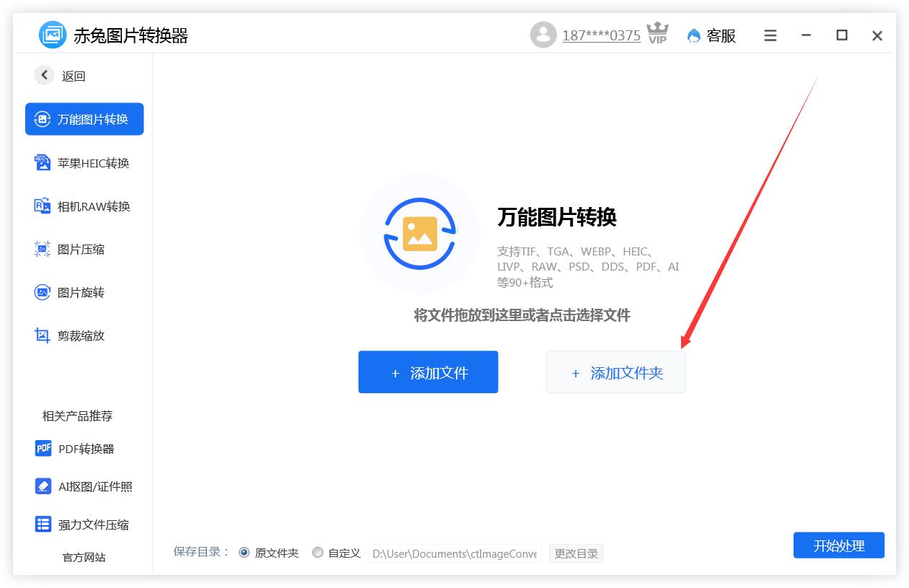This screenshot has width=909, height=588.
Task: Click the 强力文件压缩 icon
Action: [43, 524]
